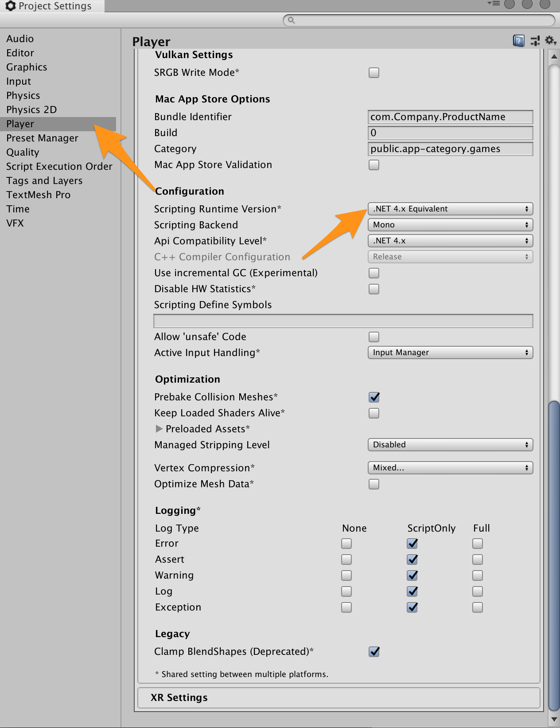Set Log log type to None

coord(346,591)
